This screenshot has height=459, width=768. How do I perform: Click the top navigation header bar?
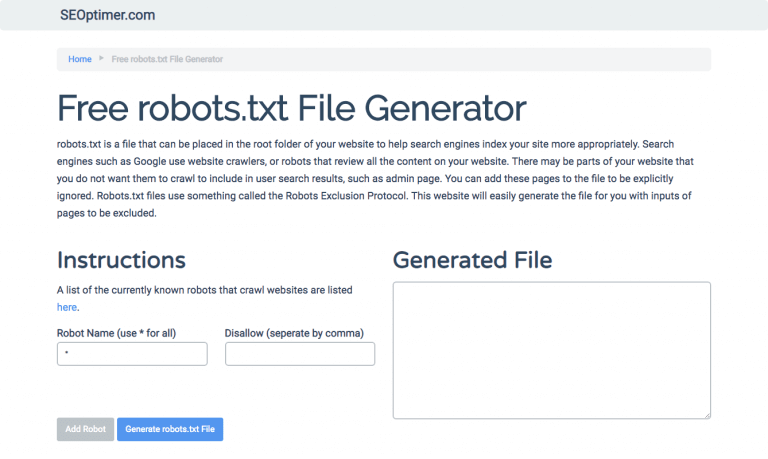pos(450,15)
